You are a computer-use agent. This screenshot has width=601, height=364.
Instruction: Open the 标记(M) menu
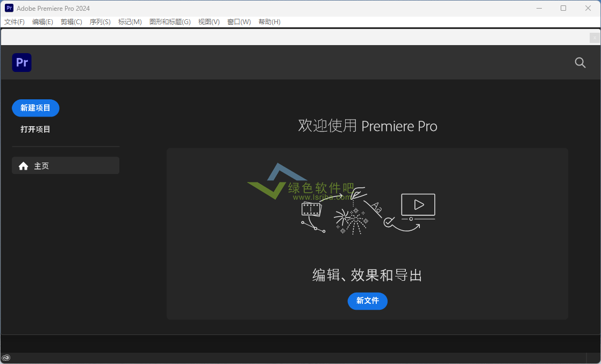tap(130, 22)
